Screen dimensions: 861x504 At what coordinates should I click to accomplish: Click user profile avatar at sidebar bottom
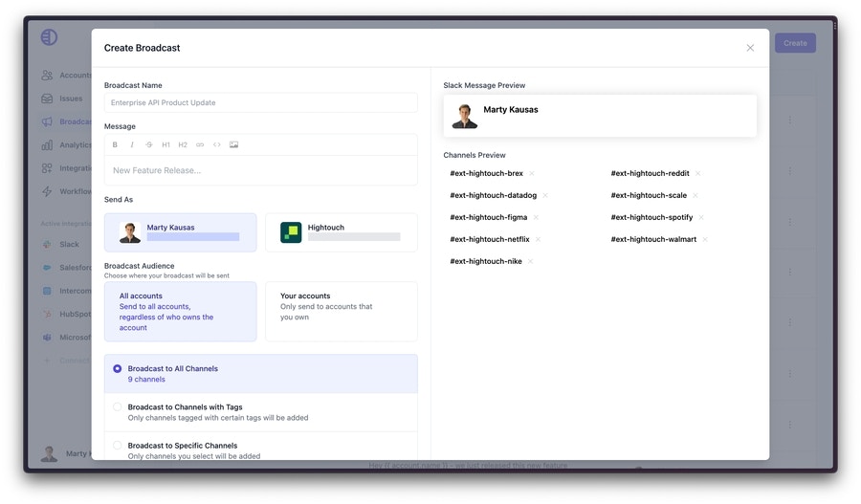49,453
